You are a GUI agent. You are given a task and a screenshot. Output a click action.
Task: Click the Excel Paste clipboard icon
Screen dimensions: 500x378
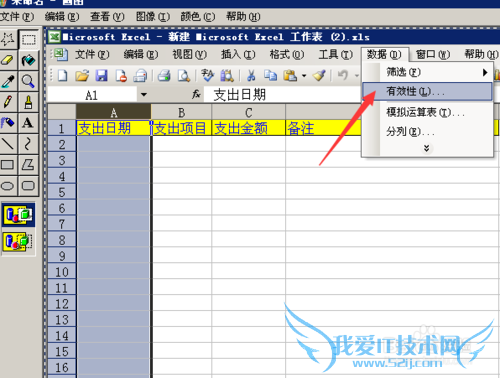tap(290, 76)
